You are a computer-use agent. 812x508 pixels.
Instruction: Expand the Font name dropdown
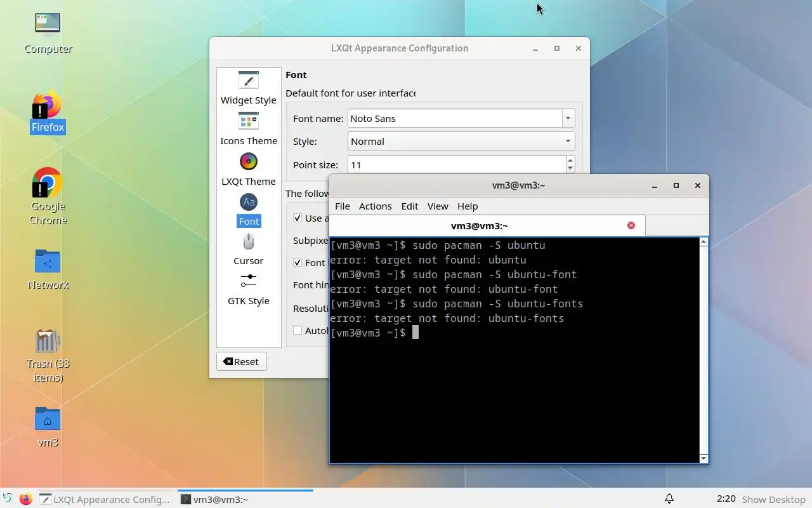[x=568, y=118]
